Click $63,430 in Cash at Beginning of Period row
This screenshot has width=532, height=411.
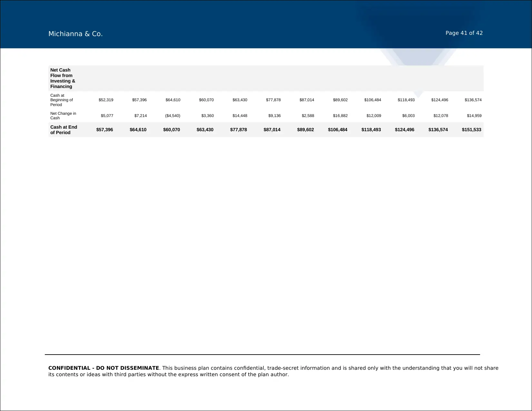coord(240,100)
